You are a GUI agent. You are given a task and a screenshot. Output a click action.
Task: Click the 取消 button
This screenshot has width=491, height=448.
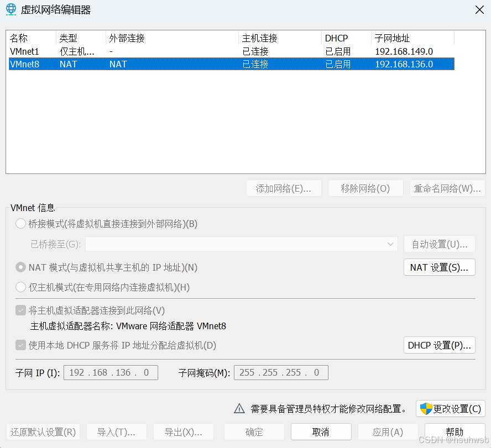[x=321, y=432]
